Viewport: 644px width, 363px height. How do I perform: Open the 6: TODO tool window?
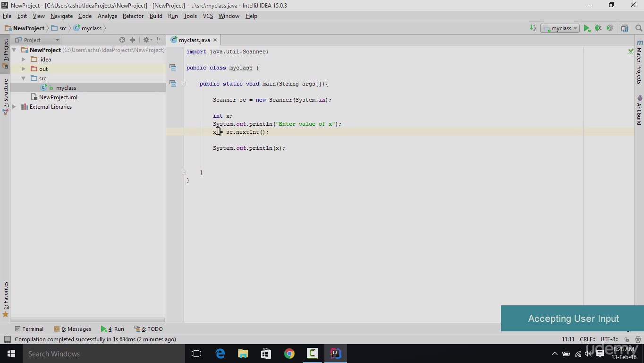[149, 329]
